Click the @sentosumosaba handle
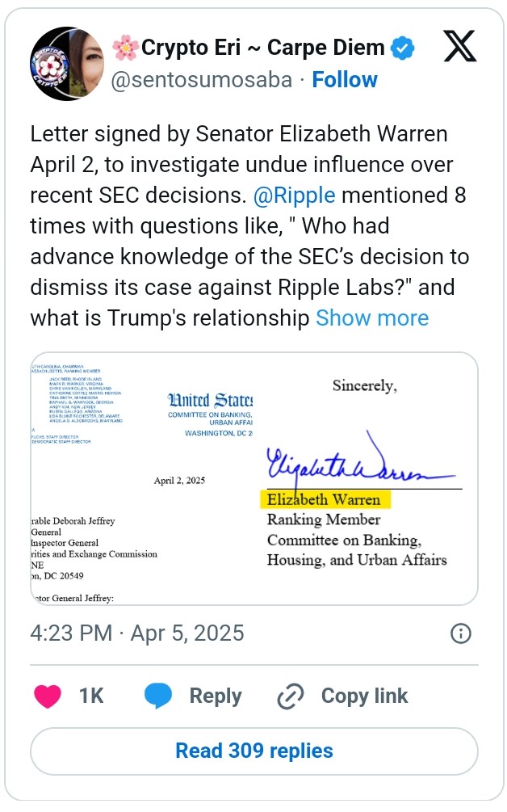Image resolution: width=507 pixels, height=812 pixels. (x=200, y=80)
